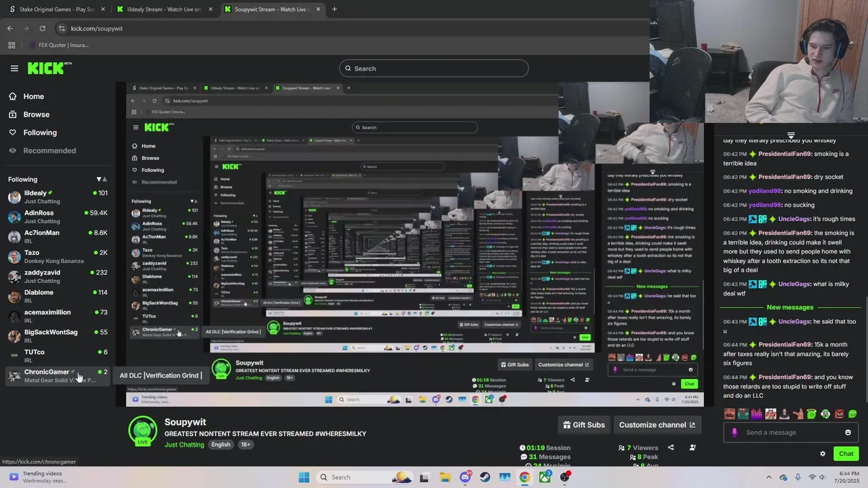Screen dimensions: 868x488
Task: Click the Windows taskbar search box
Action: [x=365, y=477]
